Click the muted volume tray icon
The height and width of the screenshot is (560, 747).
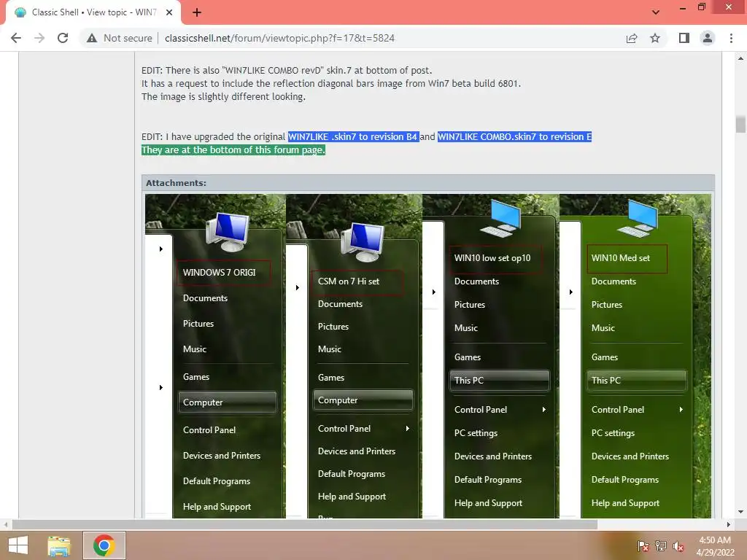pyautogui.click(x=678, y=546)
